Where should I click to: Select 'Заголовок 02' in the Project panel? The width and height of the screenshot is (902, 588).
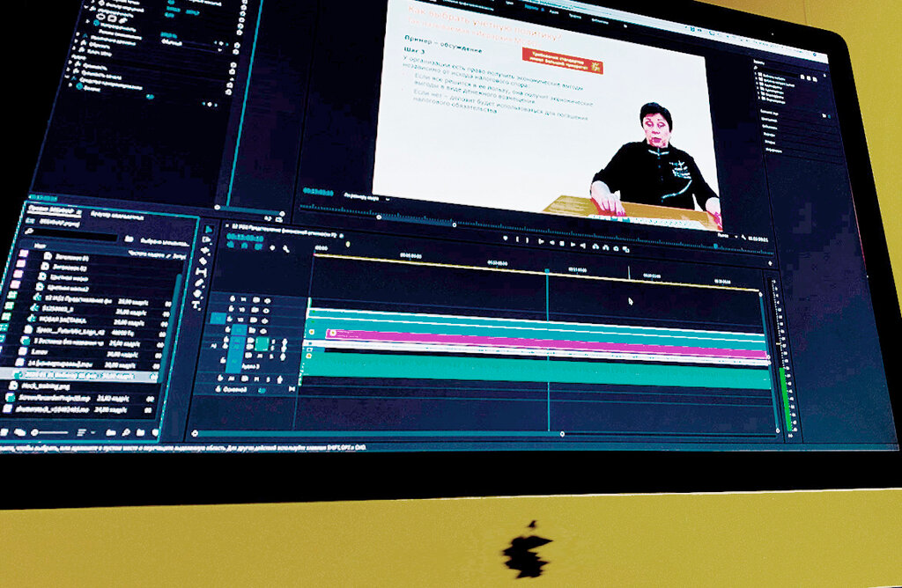pos(68,268)
